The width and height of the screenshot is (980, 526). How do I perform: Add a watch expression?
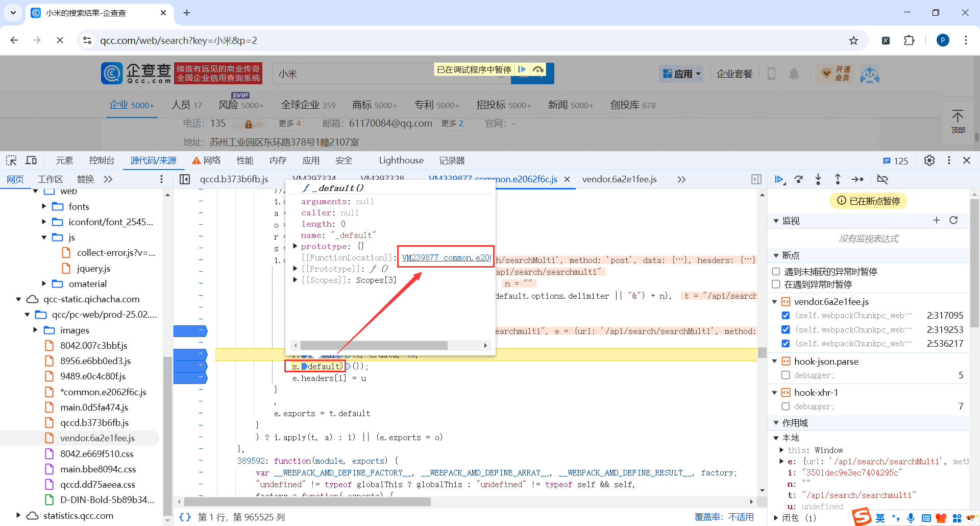[937, 220]
